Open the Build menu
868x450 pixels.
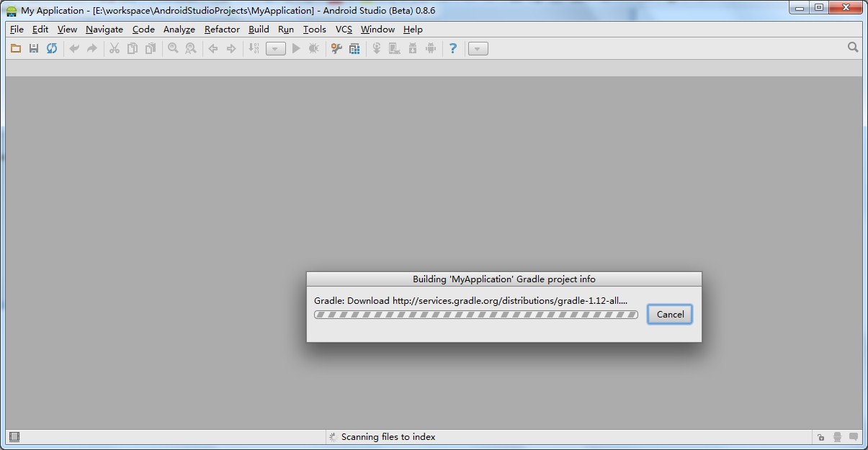tap(259, 30)
